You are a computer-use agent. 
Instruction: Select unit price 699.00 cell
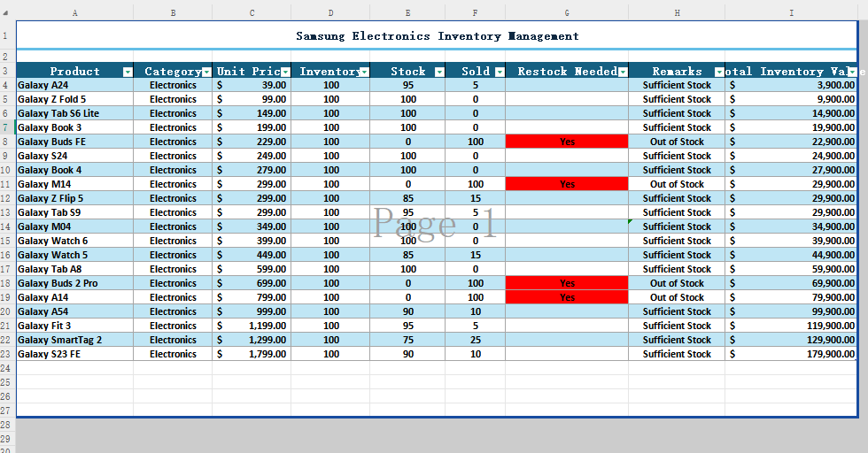point(252,284)
